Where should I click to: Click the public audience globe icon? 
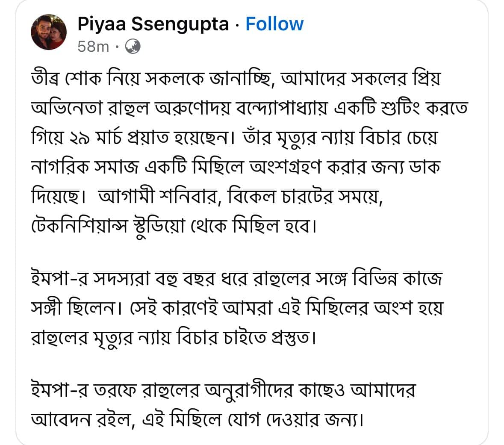pyautogui.click(x=133, y=46)
